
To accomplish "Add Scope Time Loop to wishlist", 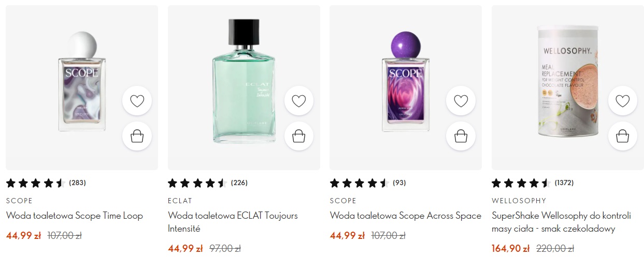I will (x=137, y=101).
